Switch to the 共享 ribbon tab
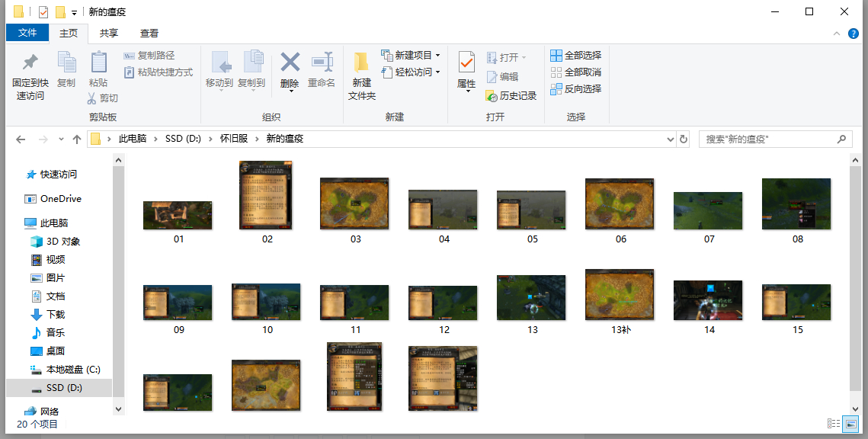 108,34
